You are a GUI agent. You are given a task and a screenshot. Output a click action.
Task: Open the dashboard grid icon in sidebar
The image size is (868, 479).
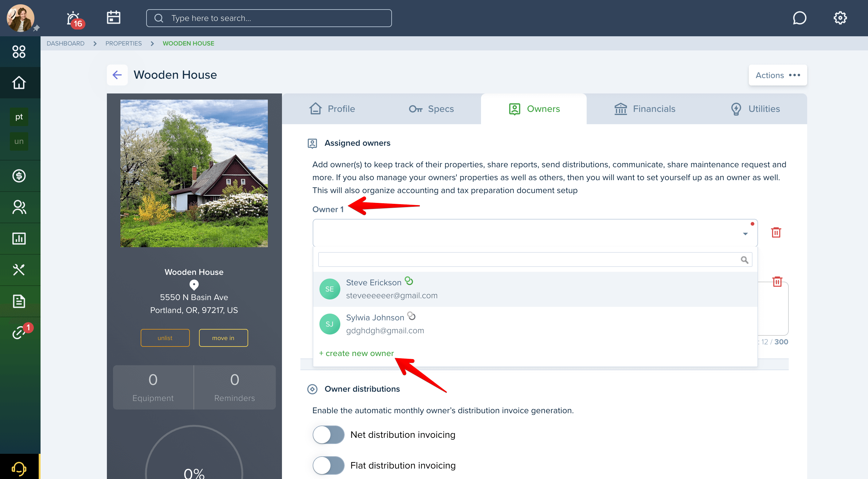point(19,52)
